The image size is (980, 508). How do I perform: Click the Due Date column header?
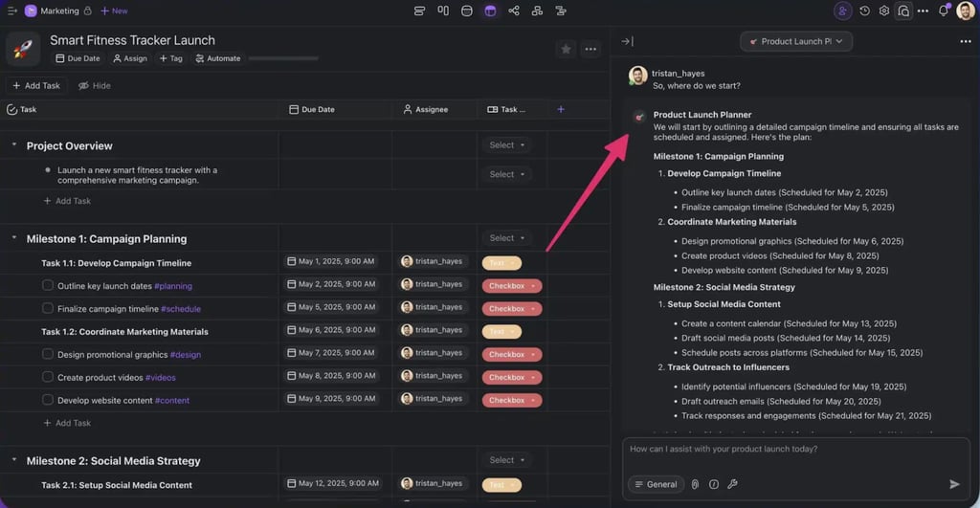312,109
